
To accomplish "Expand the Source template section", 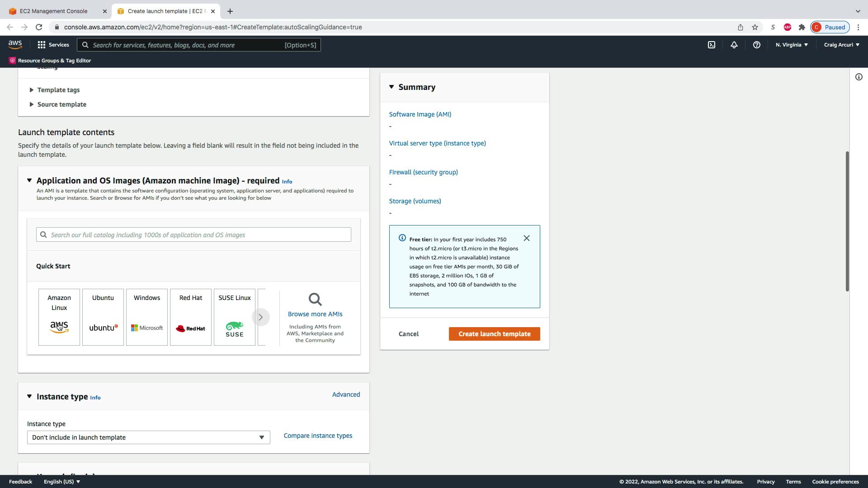I will [61, 104].
